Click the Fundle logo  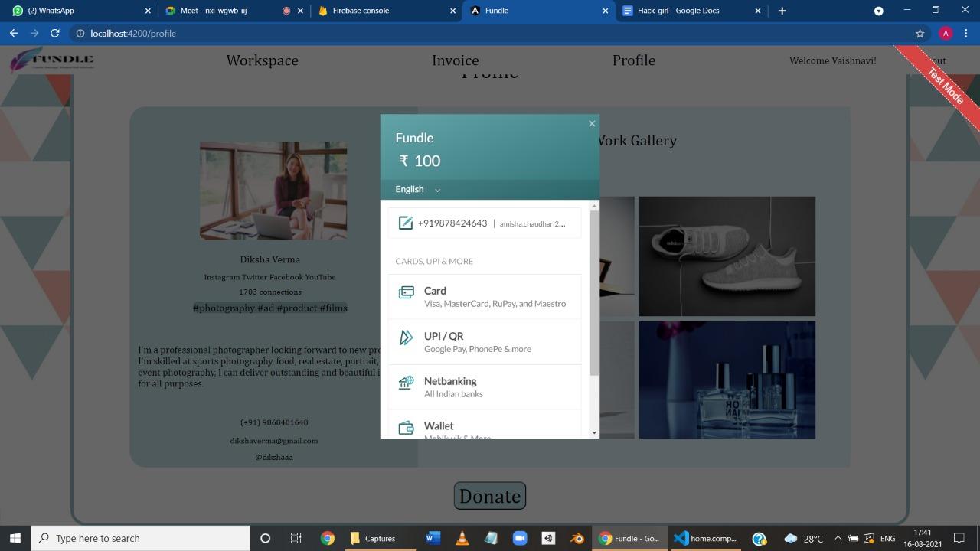pos(51,60)
